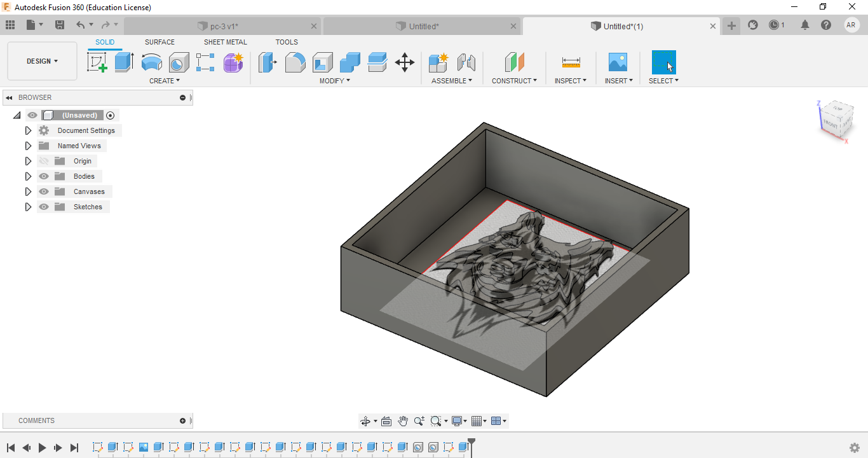The image size is (868, 458).
Task: Expand the Bodies folder
Action: click(28, 176)
